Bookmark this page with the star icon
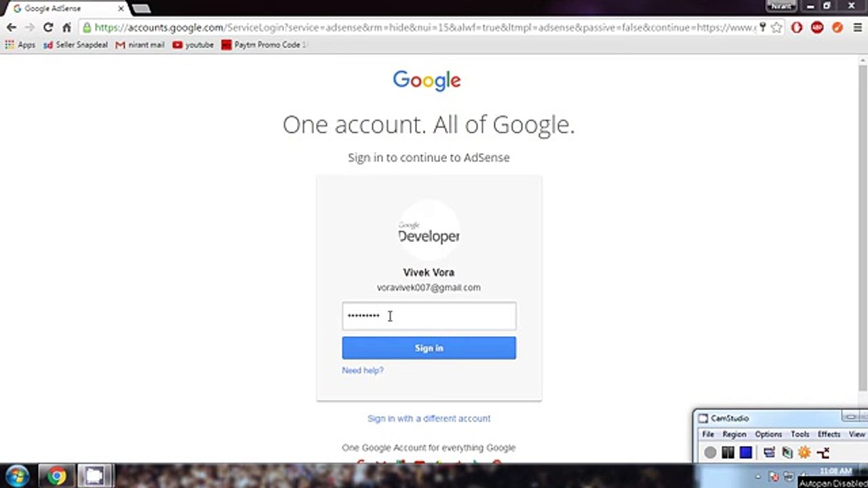Viewport: 868px width, 488px height. click(777, 28)
